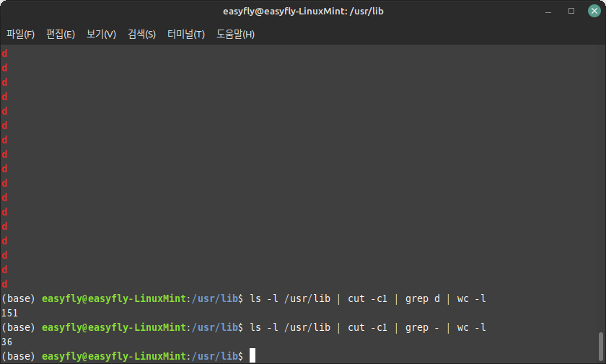Maximize the terminal window

click(571, 12)
